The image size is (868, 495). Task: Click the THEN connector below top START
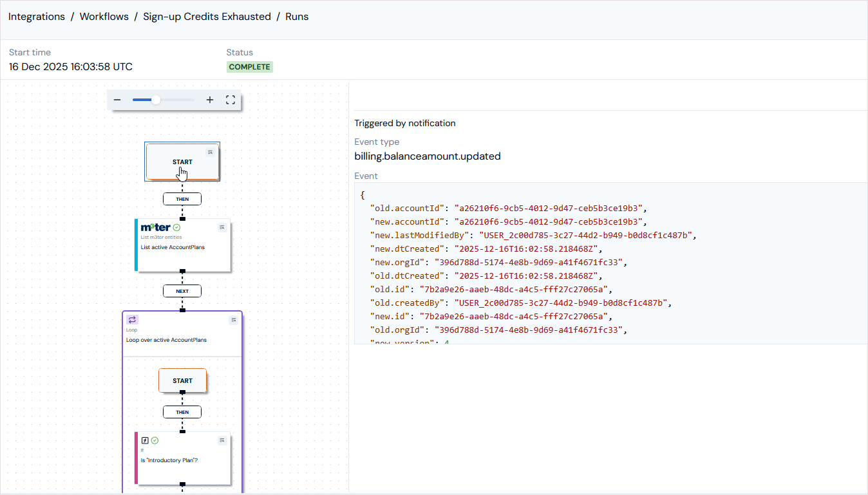pyautogui.click(x=182, y=199)
